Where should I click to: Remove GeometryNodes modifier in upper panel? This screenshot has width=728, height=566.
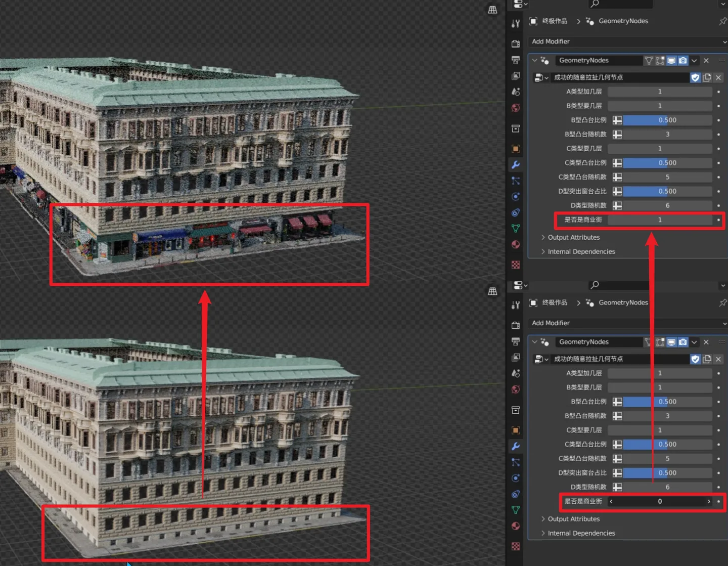click(x=706, y=61)
